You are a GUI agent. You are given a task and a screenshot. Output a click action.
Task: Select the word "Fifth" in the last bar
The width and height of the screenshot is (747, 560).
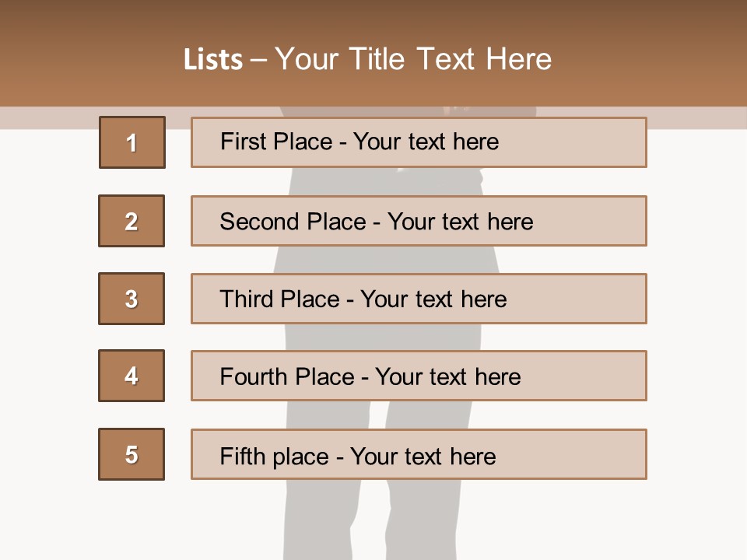(x=243, y=456)
